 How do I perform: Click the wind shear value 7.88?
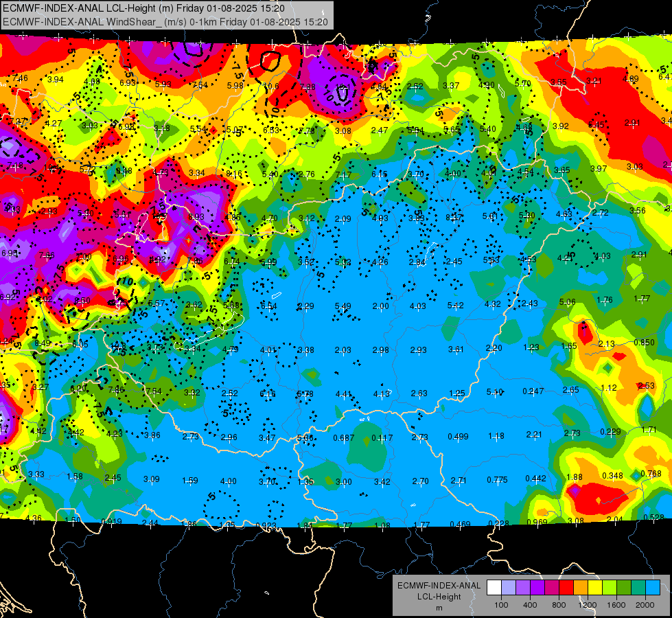pyautogui.click(x=308, y=87)
